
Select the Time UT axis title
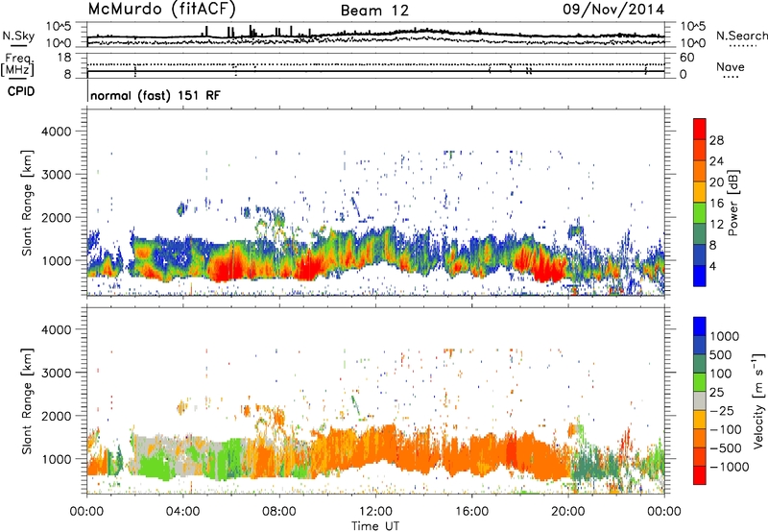pyautogui.click(x=375, y=526)
